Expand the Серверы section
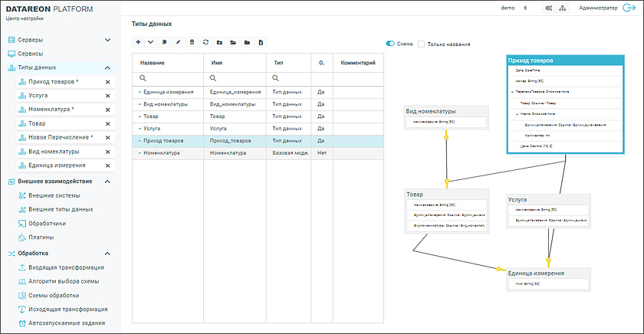Viewport: 644px width, 334px height. [107, 40]
